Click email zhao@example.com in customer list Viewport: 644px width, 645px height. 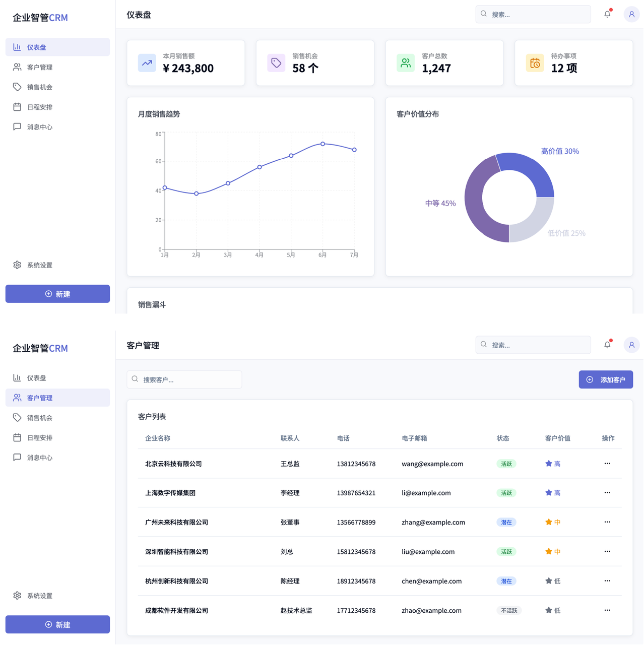click(x=432, y=610)
